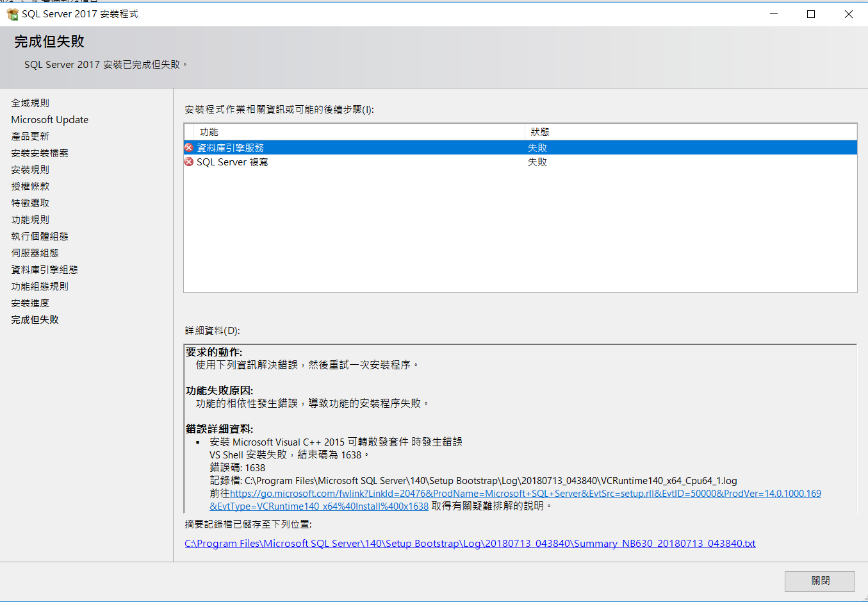
Task: Click the SQL Server setup title bar icon
Action: [12, 14]
